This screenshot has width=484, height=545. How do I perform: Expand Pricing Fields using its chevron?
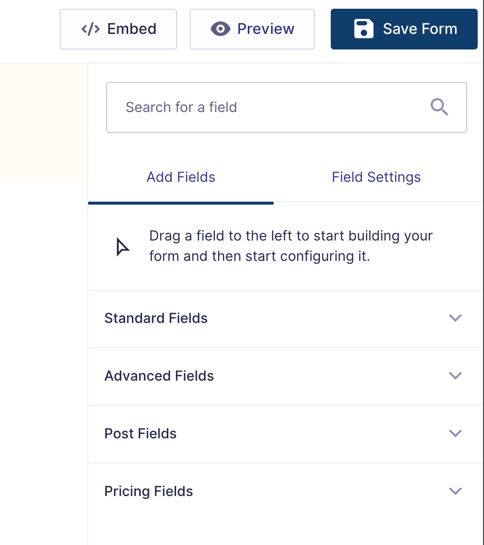[455, 491]
